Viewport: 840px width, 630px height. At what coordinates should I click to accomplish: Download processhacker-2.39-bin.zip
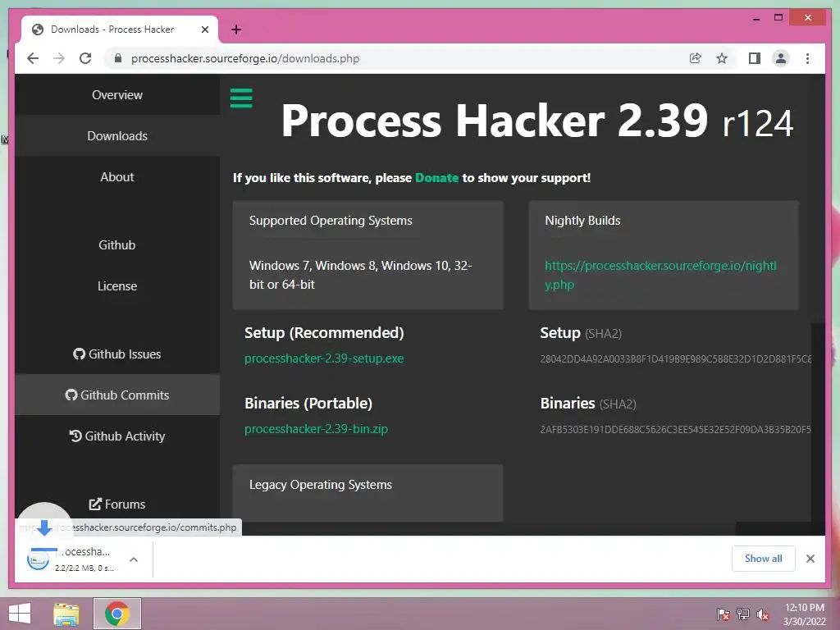[x=316, y=428]
